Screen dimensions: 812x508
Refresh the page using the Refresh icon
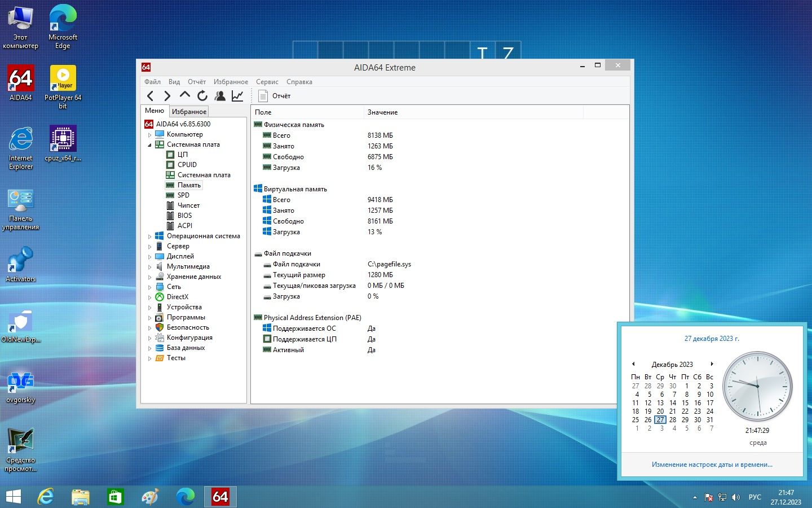pos(202,96)
